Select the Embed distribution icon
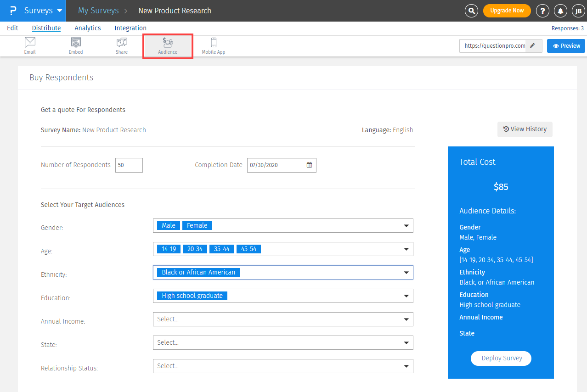 (76, 46)
